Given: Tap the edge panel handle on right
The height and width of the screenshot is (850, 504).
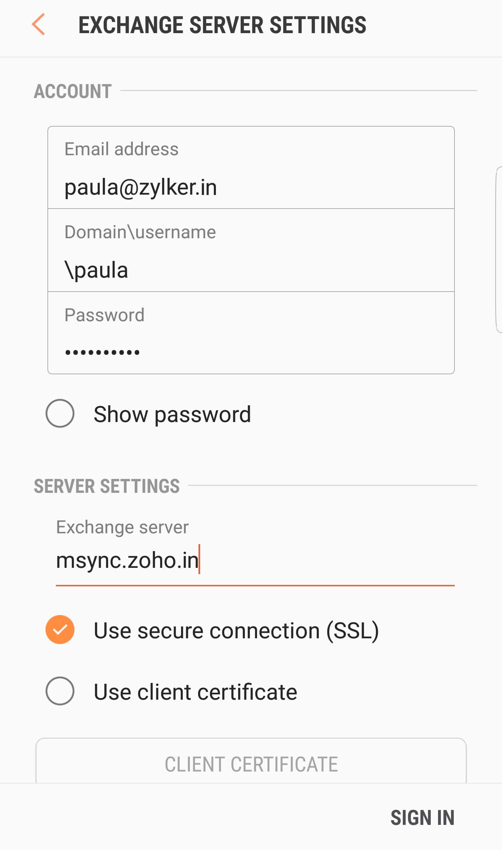Looking at the screenshot, I should [499, 250].
